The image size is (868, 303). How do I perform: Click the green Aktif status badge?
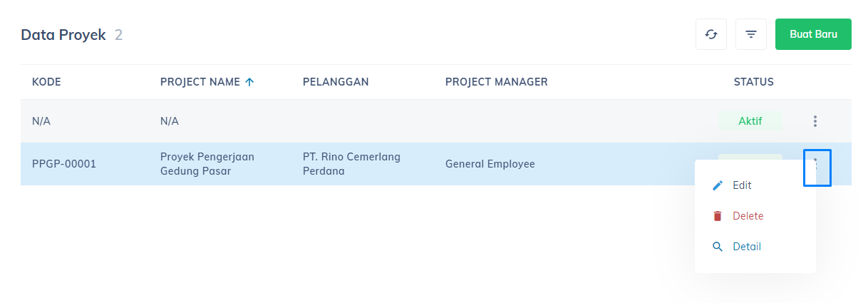[x=750, y=121]
